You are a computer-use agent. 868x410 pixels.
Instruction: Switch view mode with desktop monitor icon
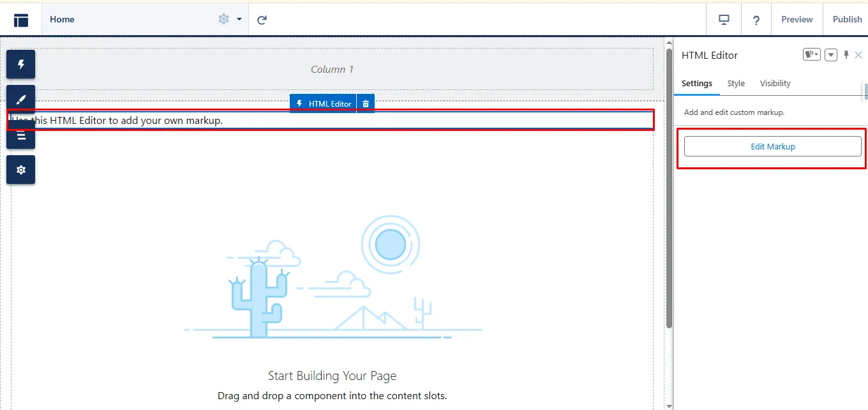[724, 20]
